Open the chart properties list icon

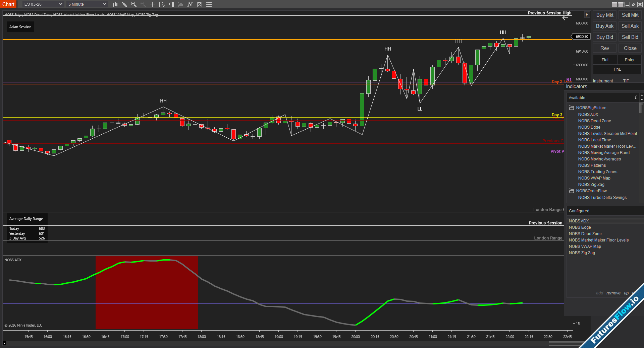tap(209, 4)
